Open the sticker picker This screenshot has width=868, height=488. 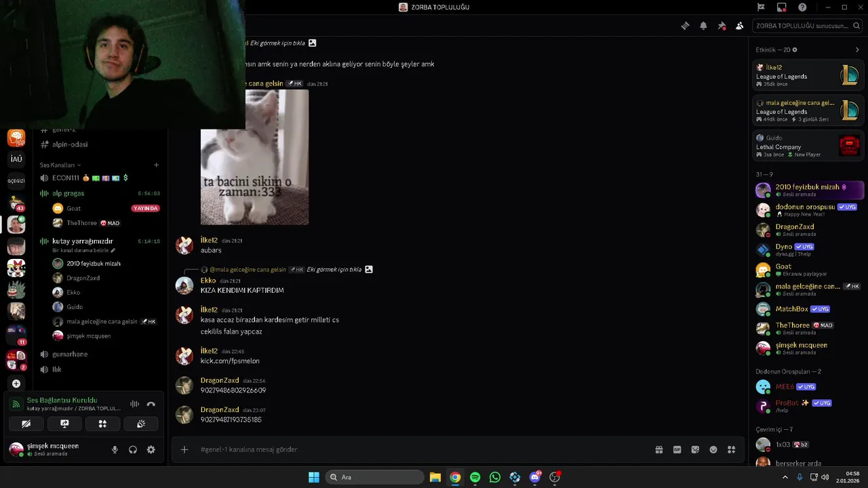[x=695, y=449]
